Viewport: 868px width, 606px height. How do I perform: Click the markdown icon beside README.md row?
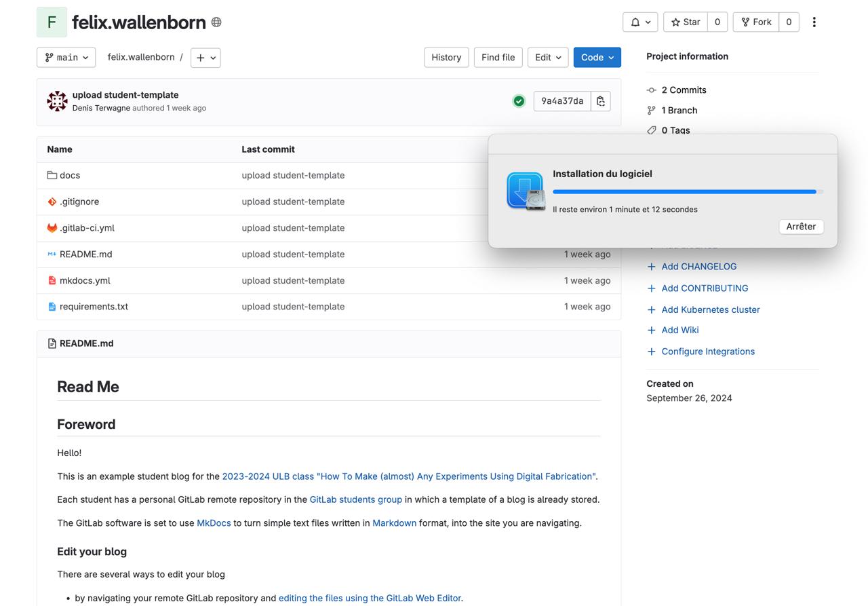point(52,254)
